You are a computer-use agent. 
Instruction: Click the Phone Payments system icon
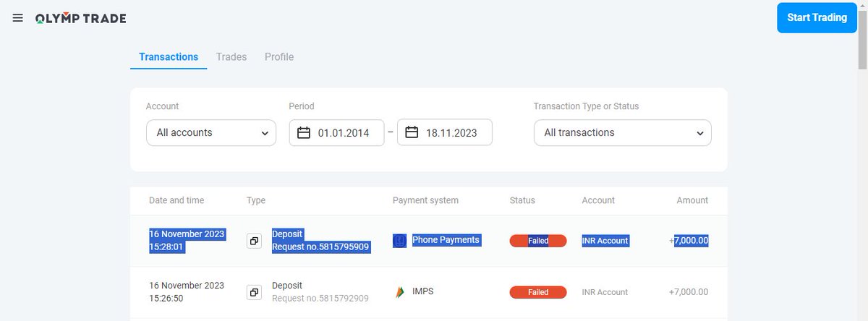(399, 241)
